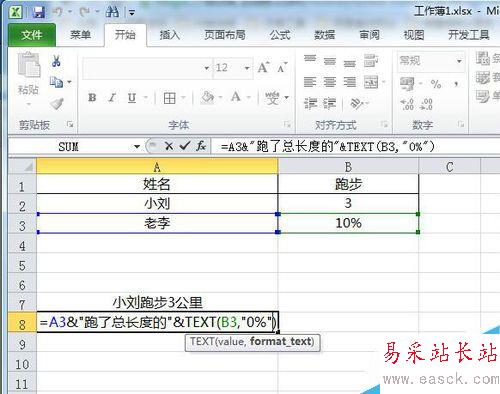Click the Increase Font Size icon
The height and width of the screenshot is (394, 500).
click(264, 68)
